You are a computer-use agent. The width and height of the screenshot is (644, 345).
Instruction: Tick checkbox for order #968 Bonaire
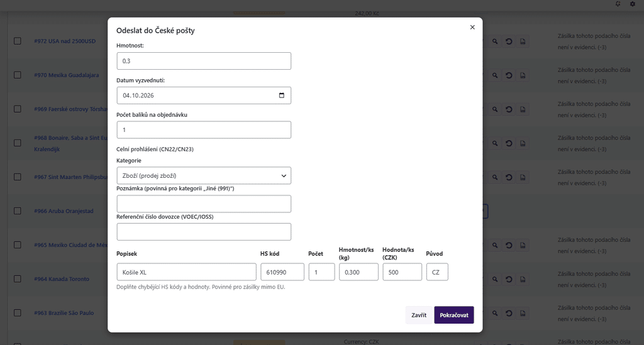click(17, 143)
